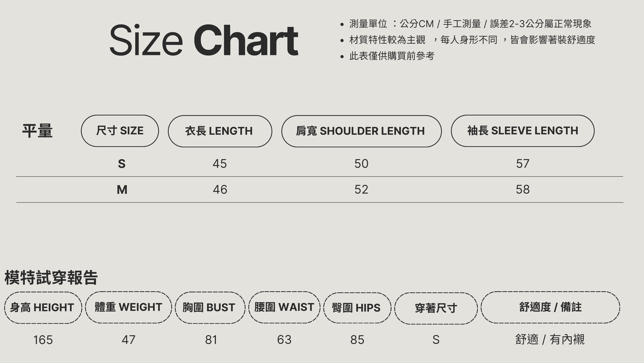Click the S size row label

point(122,164)
